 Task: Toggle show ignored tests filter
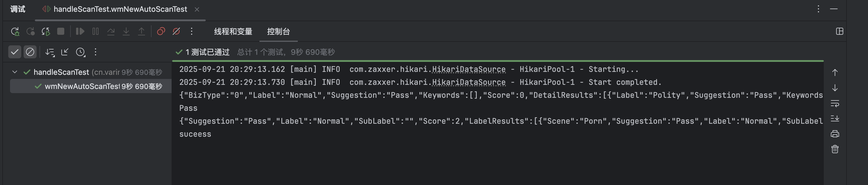[x=30, y=52]
